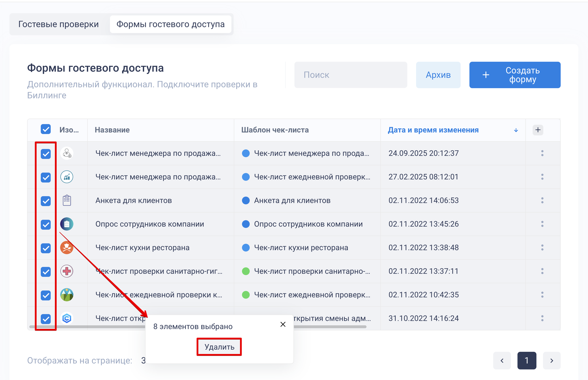Click the chef icon for restaurant kitchen checklist
588x380 pixels.
[67, 248]
